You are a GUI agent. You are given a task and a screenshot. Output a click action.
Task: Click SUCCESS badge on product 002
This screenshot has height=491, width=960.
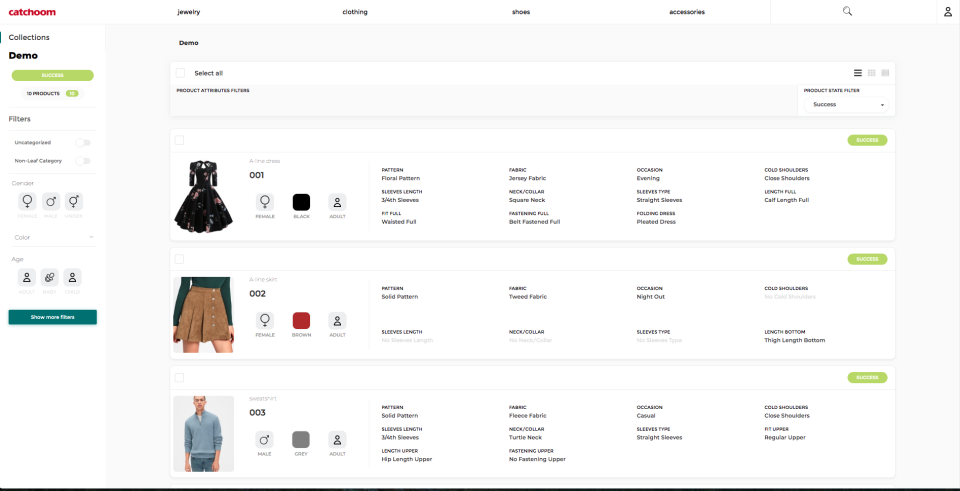click(x=867, y=259)
